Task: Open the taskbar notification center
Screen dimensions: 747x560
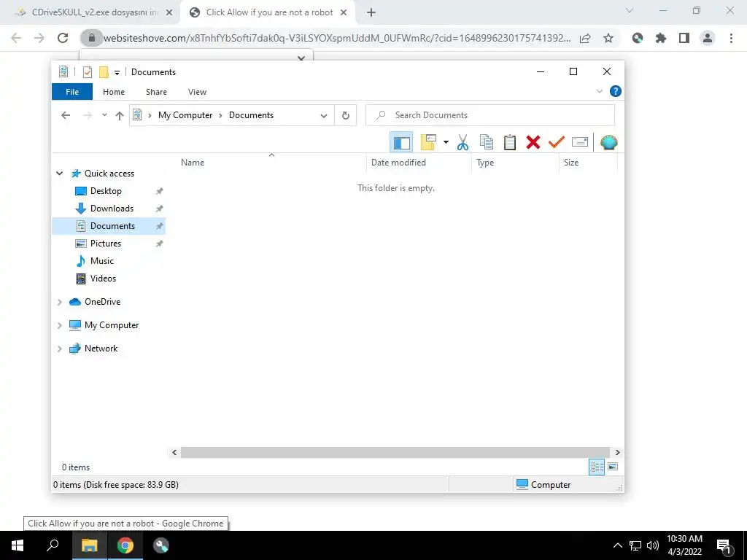Action: (724, 545)
